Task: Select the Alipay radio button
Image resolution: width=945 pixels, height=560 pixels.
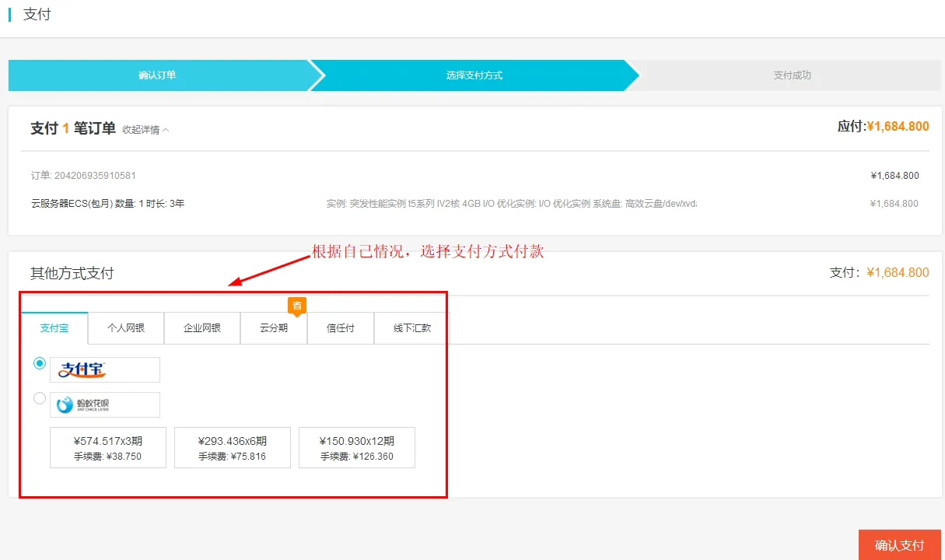Action: (x=40, y=362)
